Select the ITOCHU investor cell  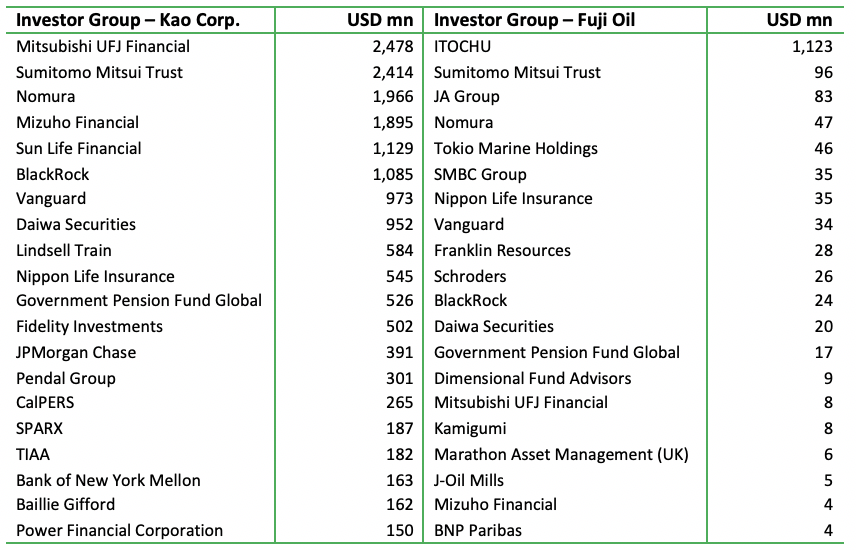(x=463, y=46)
